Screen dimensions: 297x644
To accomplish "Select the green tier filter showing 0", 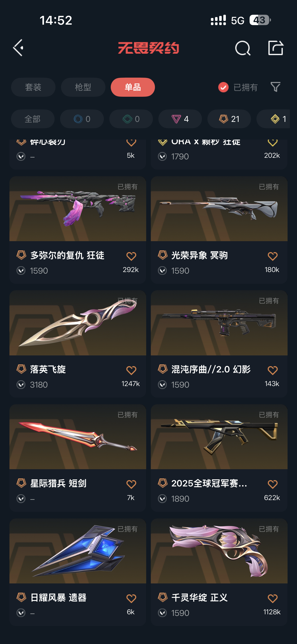I will [x=131, y=119].
